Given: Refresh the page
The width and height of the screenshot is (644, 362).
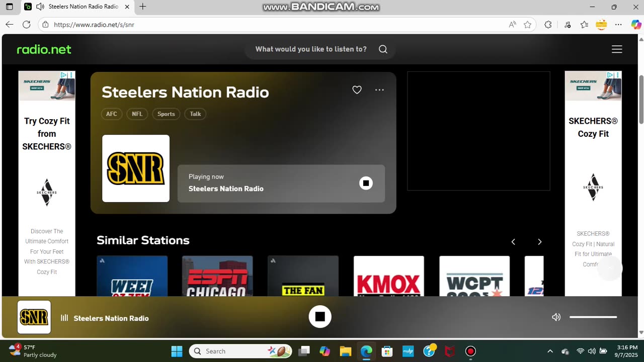Looking at the screenshot, I should [x=27, y=24].
